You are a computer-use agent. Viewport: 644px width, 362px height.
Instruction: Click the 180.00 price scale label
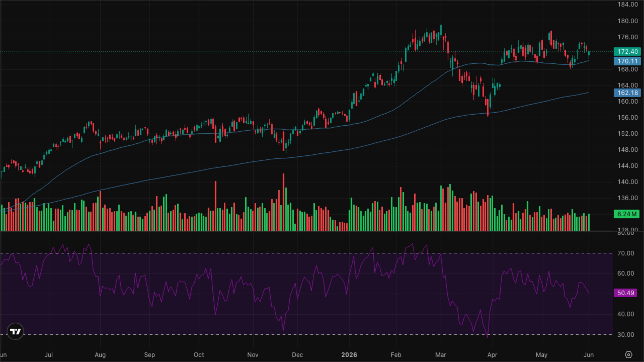point(628,21)
